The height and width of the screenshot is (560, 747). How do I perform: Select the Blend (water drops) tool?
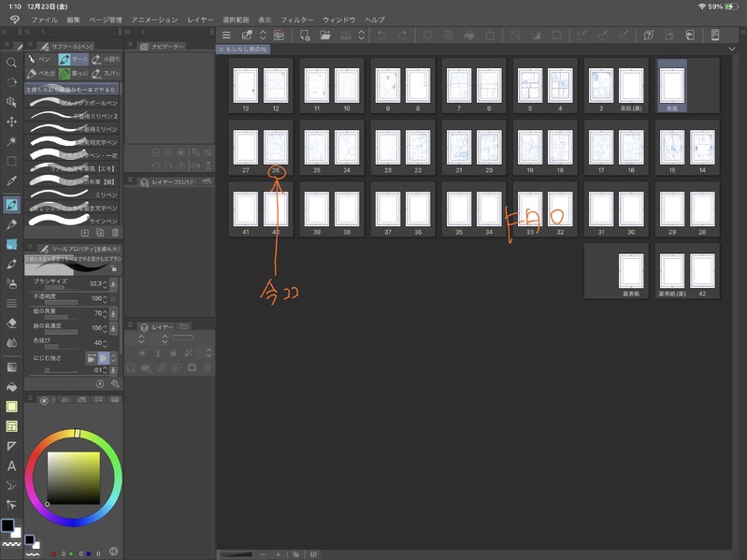(x=11, y=342)
